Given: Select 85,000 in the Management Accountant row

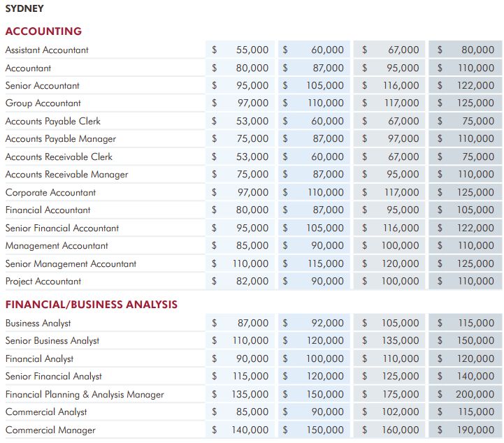Looking at the screenshot, I should (252, 246).
